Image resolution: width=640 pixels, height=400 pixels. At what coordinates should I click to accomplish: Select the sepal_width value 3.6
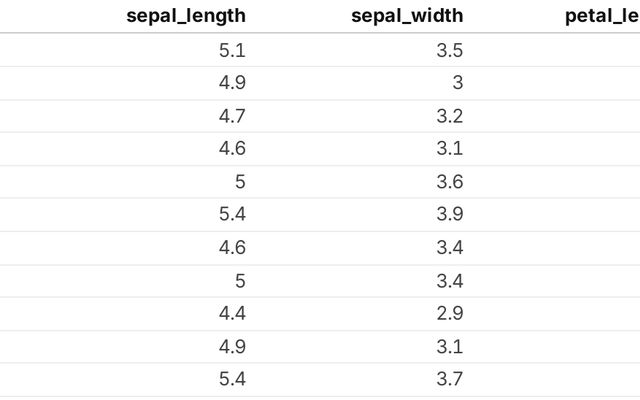click(x=450, y=182)
